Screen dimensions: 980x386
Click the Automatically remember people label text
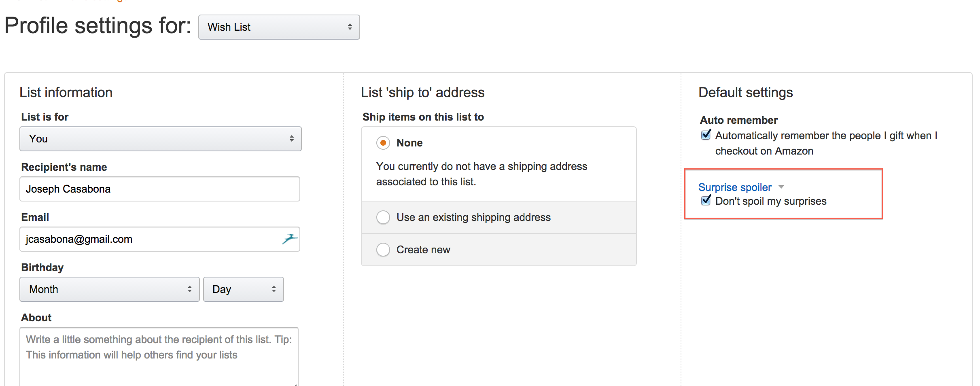[826, 143]
